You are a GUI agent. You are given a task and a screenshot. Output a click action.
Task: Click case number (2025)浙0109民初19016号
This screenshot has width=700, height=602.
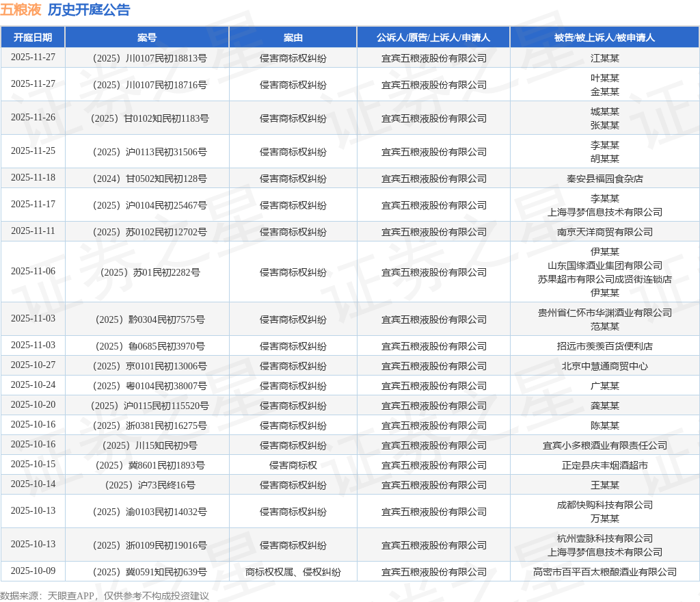tap(150, 545)
